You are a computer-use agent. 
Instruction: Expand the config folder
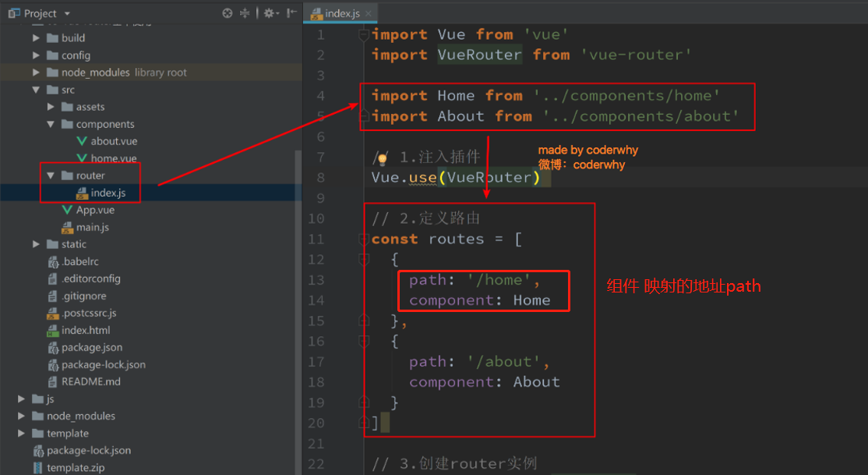36,55
